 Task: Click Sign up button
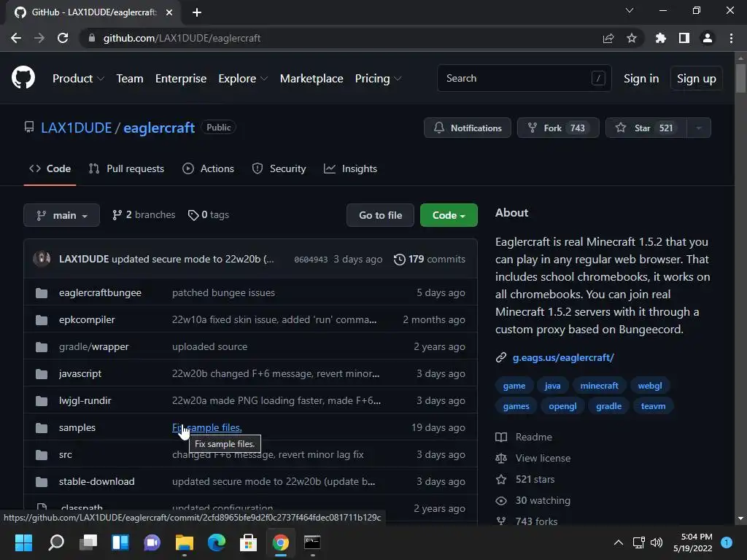[x=697, y=79]
